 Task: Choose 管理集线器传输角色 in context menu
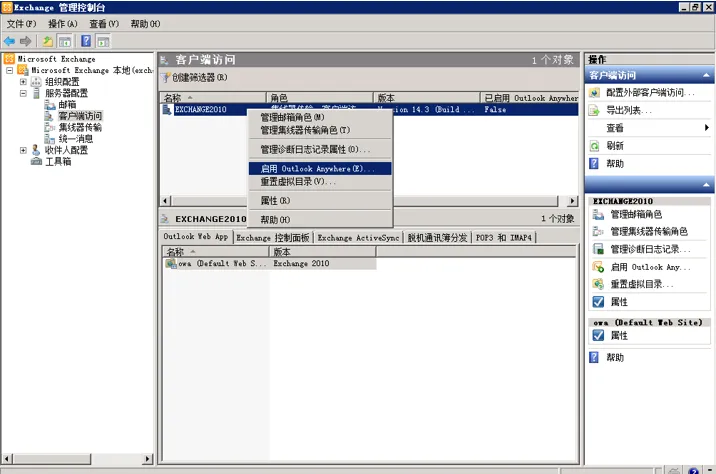click(320, 130)
